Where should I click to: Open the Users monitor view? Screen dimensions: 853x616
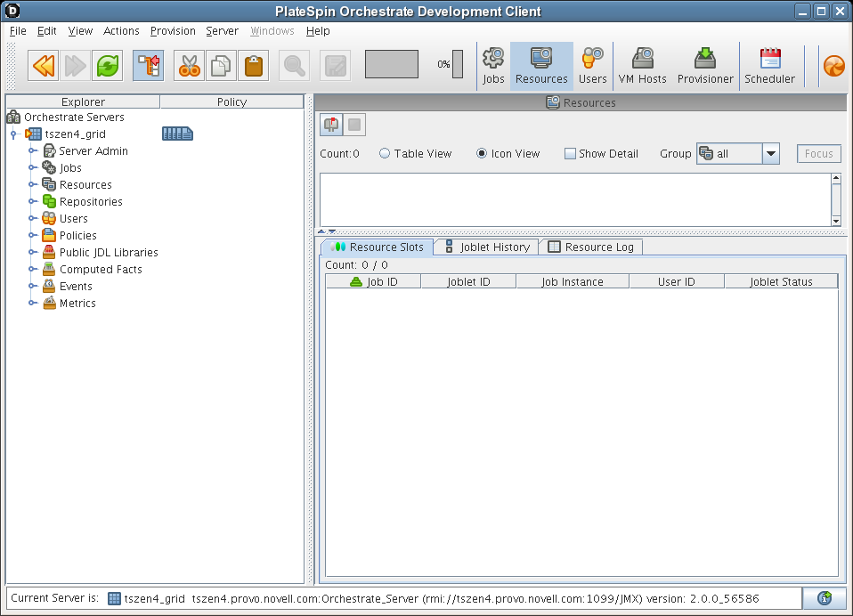592,66
